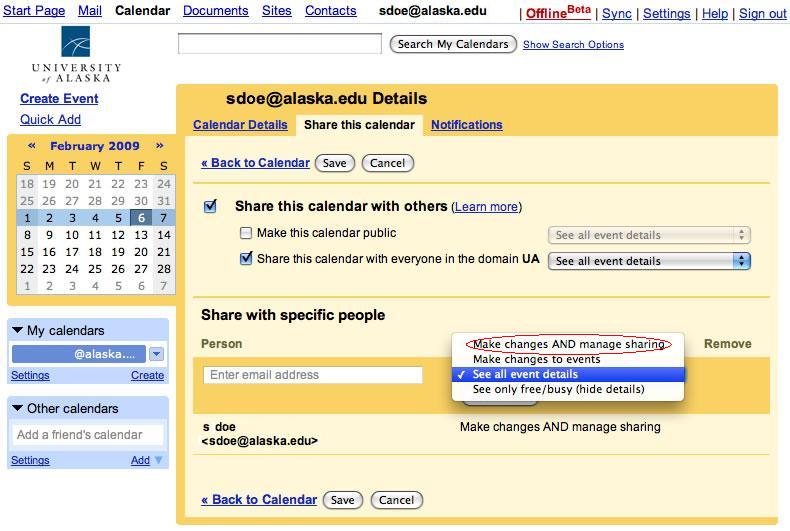Viewport: 790px width, 531px height.
Task: Open Settings under My calendars
Action: [x=30, y=375]
